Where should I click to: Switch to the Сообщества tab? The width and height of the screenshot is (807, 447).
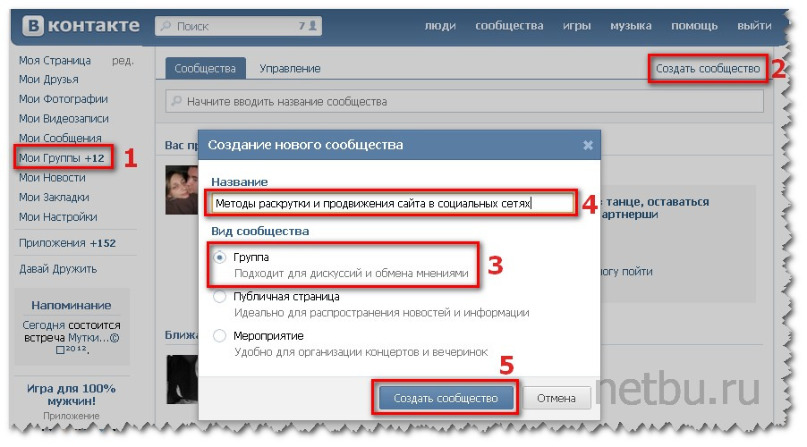tap(205, 68)
